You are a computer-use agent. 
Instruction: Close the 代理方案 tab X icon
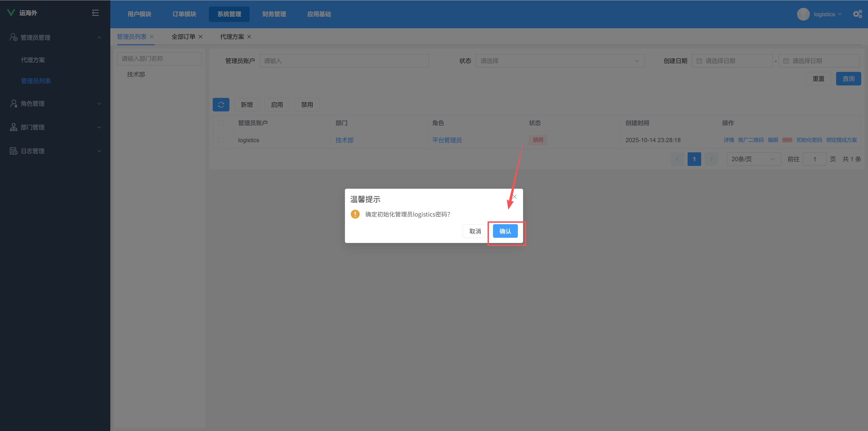point(249,37)
